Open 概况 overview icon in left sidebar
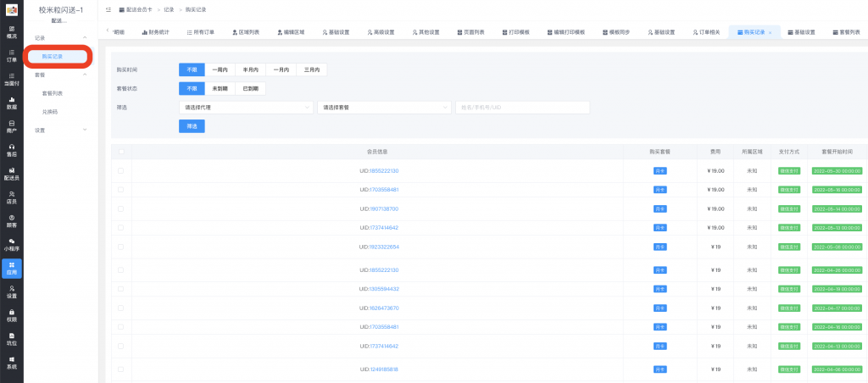This screenshot has width=868, height=383. [11, 32]
